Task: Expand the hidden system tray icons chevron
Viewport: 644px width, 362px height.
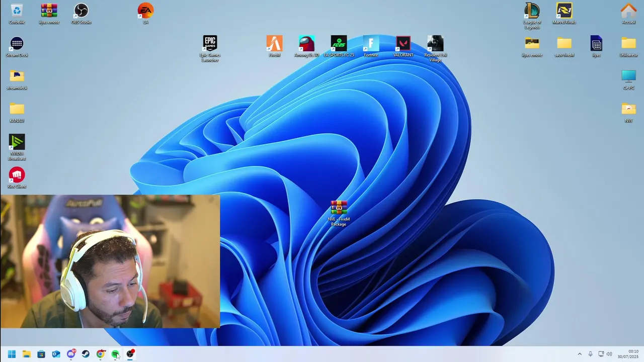Action: point(580,354)
